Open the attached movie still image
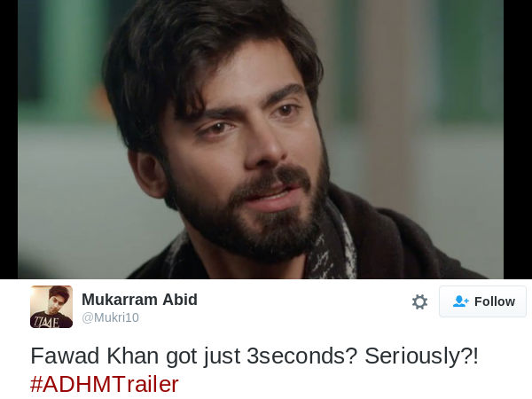This screenshot has height=399, width=532. (x=261, y=139)
